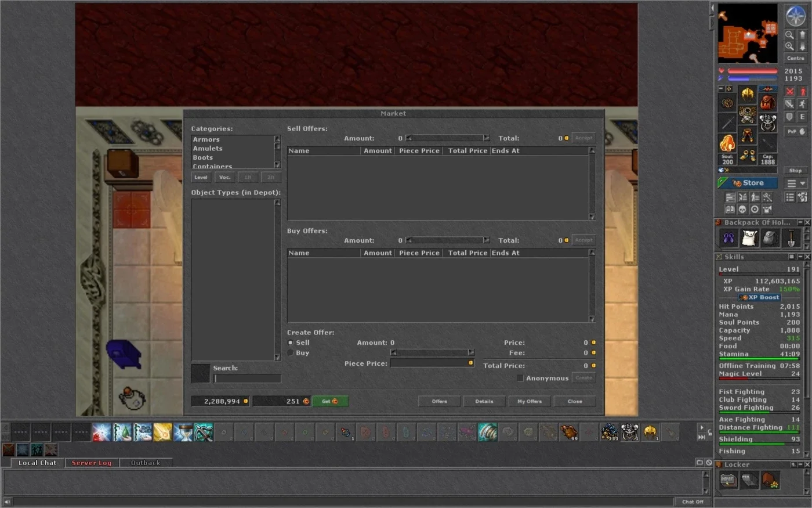
Task: Click the hourglass icon in action bar
Action: point(183,432)
